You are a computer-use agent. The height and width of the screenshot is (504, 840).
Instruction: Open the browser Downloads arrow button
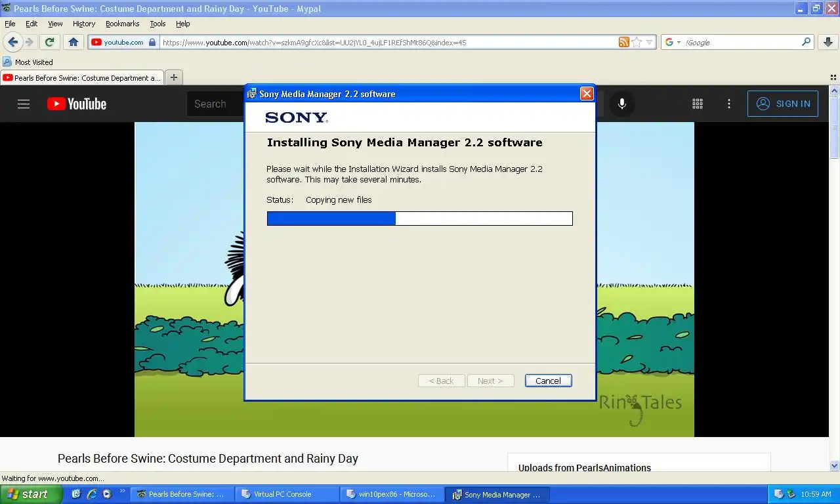click(828, 42)
